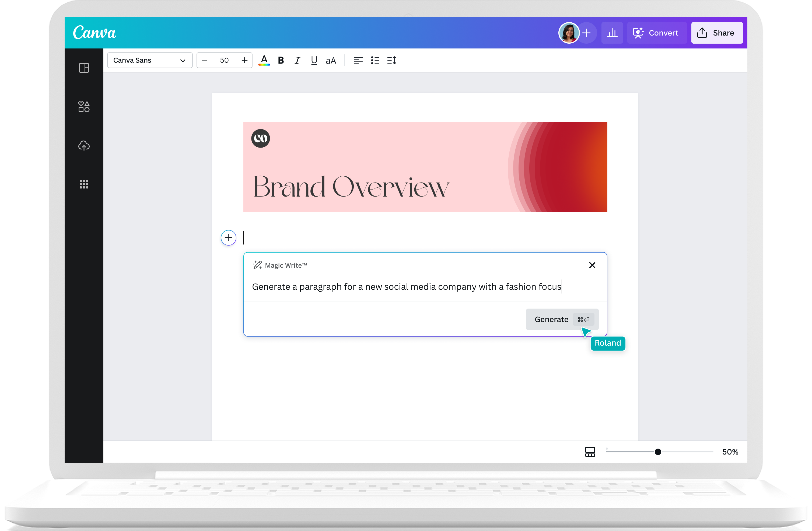Click the Share button
The height and width of the screenshot is (531, 812).
[716, 33]
